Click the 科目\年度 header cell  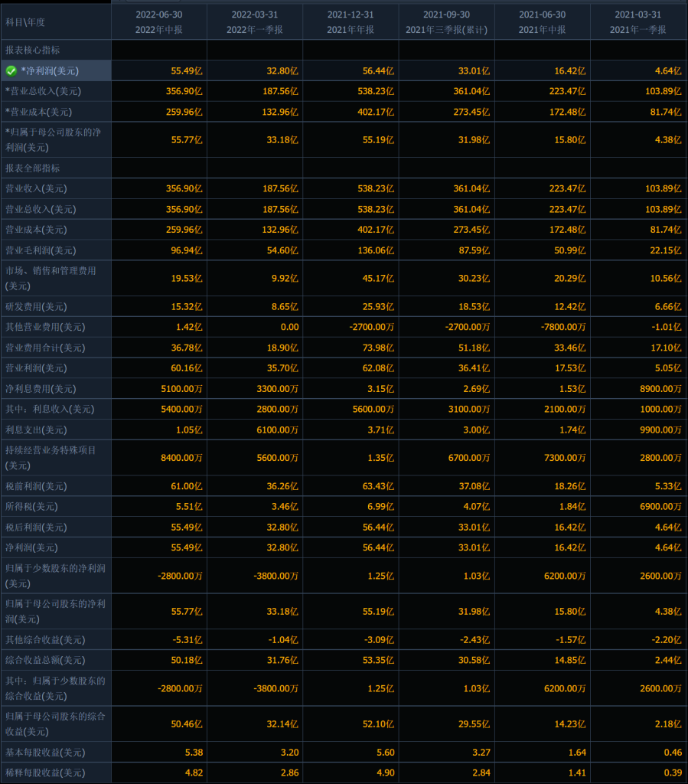click(56, 22)
